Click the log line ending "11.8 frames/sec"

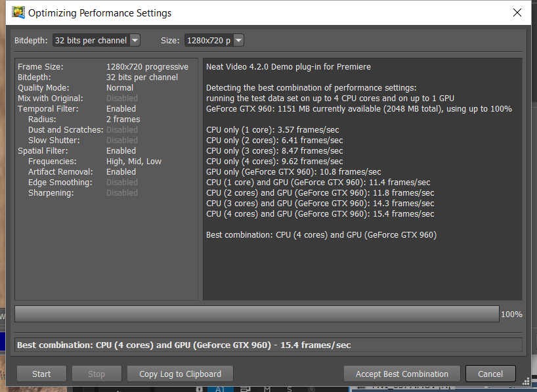tap(320, 193)
